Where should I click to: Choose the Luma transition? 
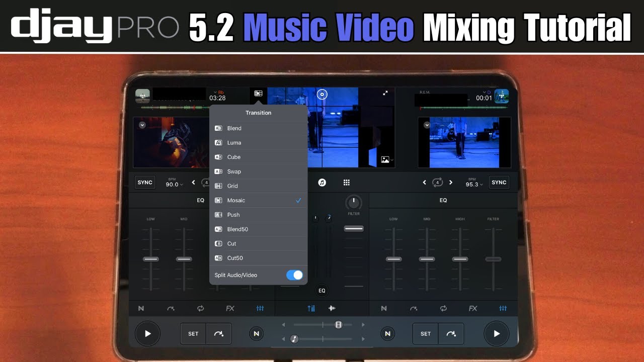point(258,143)
